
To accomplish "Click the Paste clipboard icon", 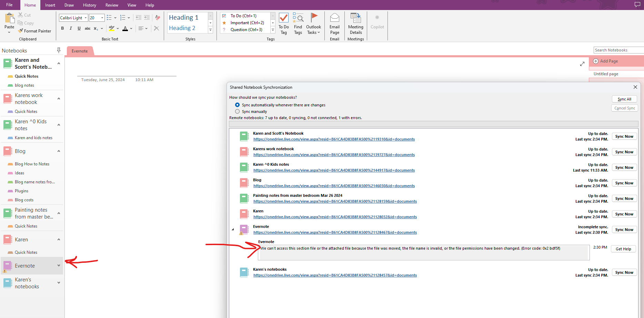I will coord(9,18).
